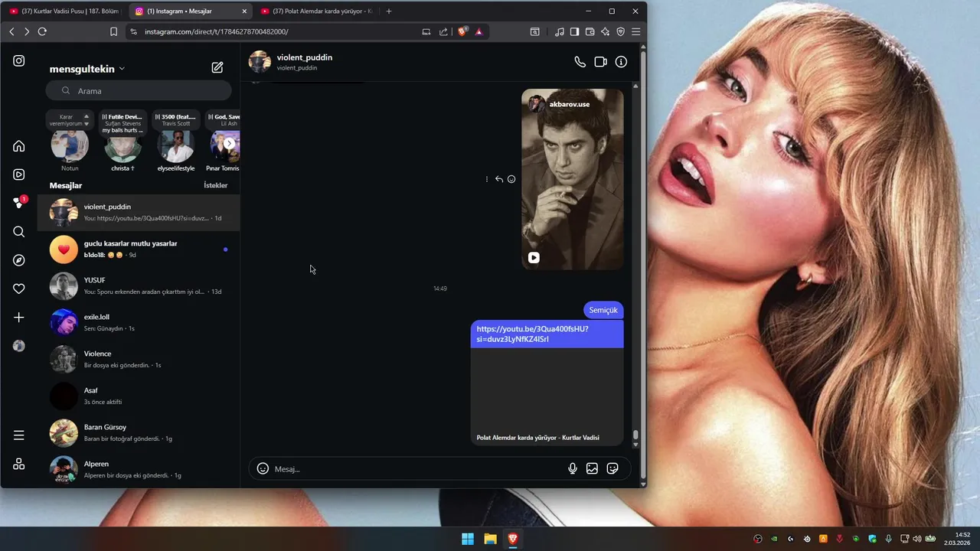Viewport: 980px width, 551px height.
Task: Open the violent_puddin conversation
Action: tap(139, 212)
